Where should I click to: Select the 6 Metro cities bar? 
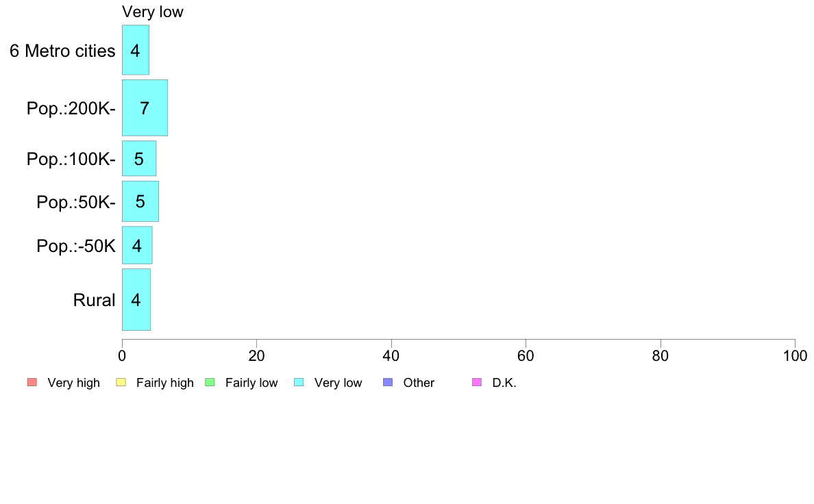point(136,50)
